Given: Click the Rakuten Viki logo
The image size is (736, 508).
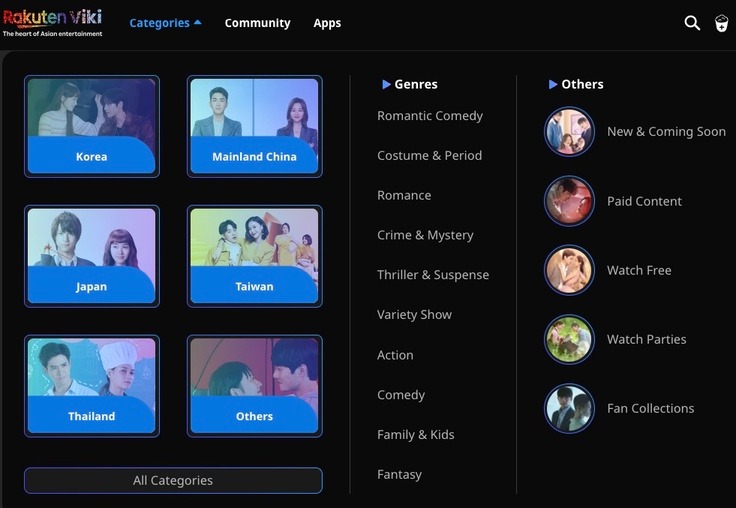Looking at the screenshot, I should [52, 23].
